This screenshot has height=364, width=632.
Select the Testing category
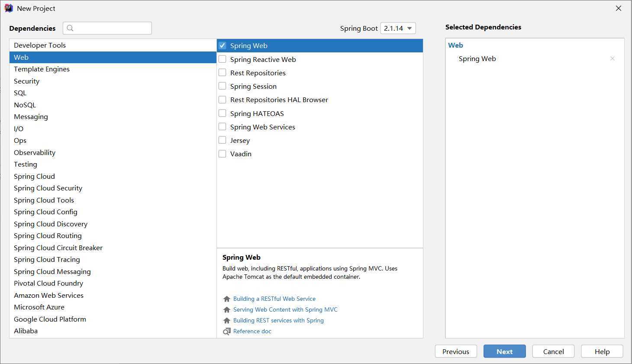coord(113,164)
